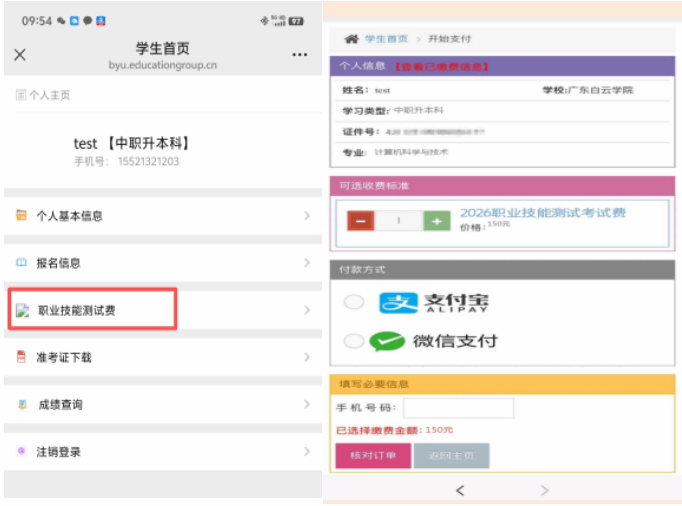
Task: Expand 个人基本信息 row chevron
Action: pyautogui.click(x=306, y=215)
